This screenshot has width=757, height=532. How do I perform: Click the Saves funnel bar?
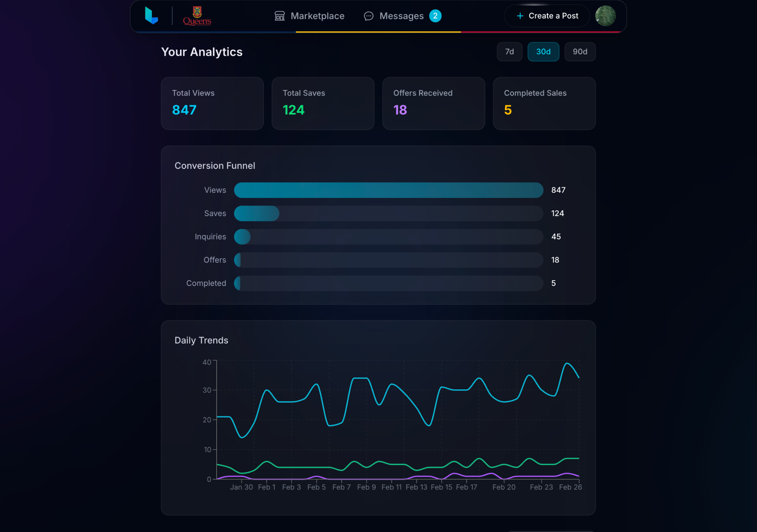pos(257,214)
